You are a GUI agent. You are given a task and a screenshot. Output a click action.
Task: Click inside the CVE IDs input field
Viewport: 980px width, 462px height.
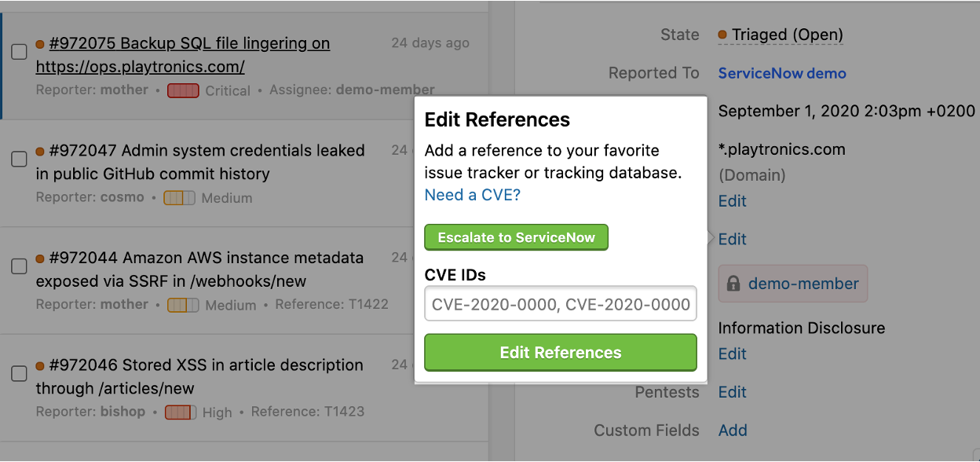(560, 303)
